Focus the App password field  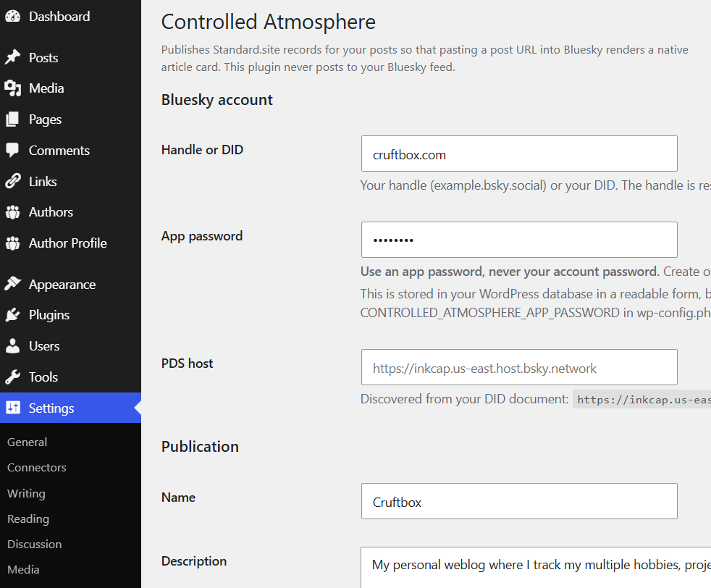[519, 240]
